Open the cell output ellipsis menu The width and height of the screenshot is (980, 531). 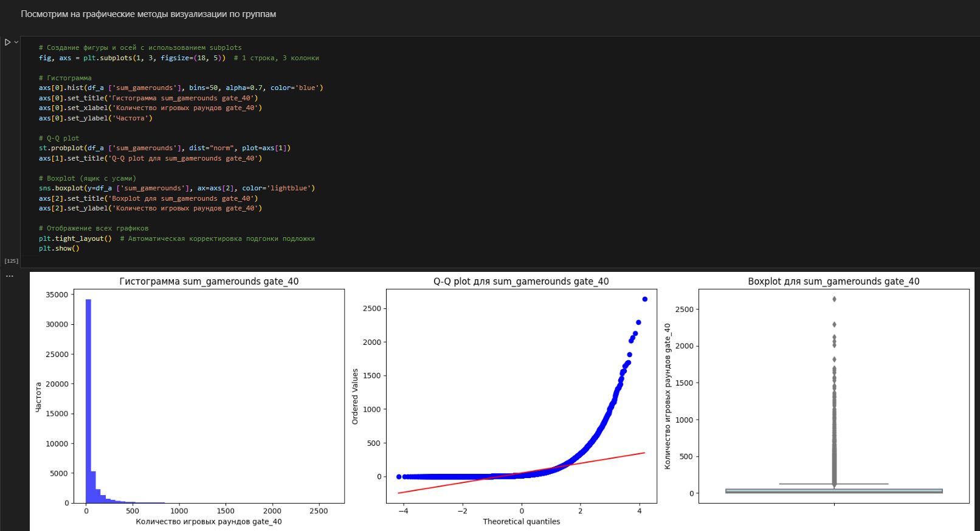pos(10,276)
